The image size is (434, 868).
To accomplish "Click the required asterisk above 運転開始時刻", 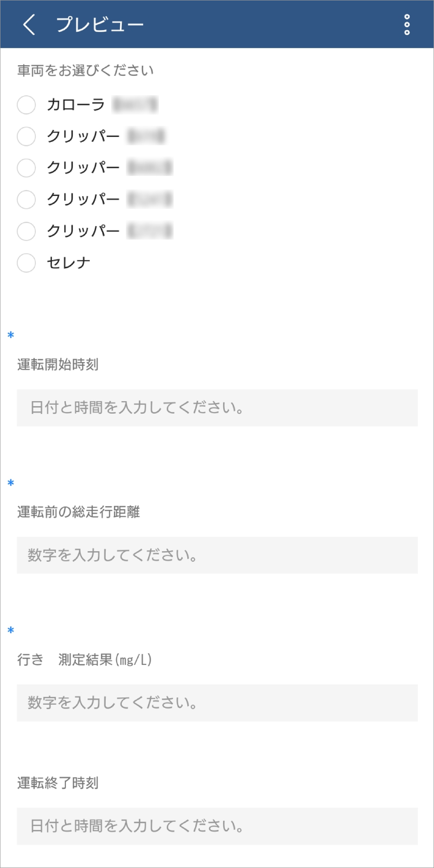I will (11, 335).
